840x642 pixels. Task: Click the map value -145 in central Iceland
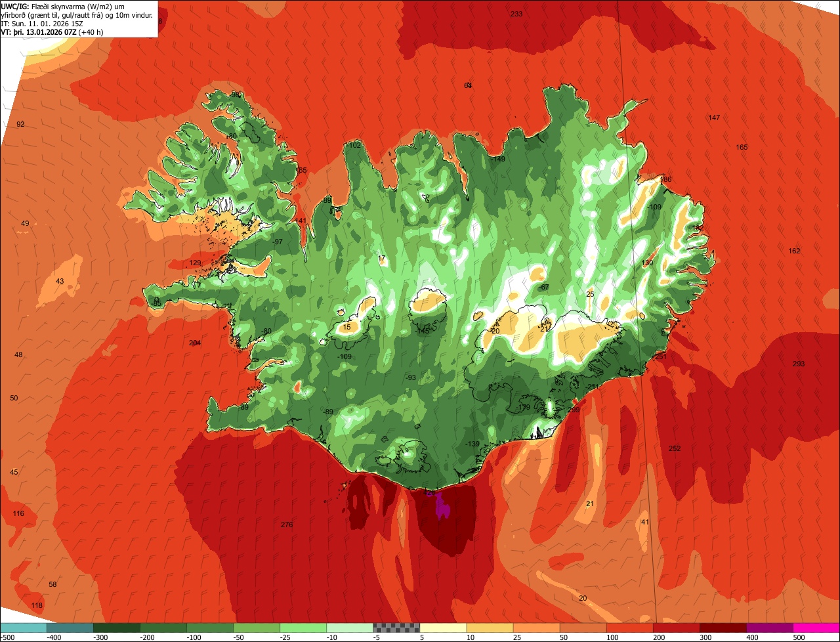click(423, 331)
